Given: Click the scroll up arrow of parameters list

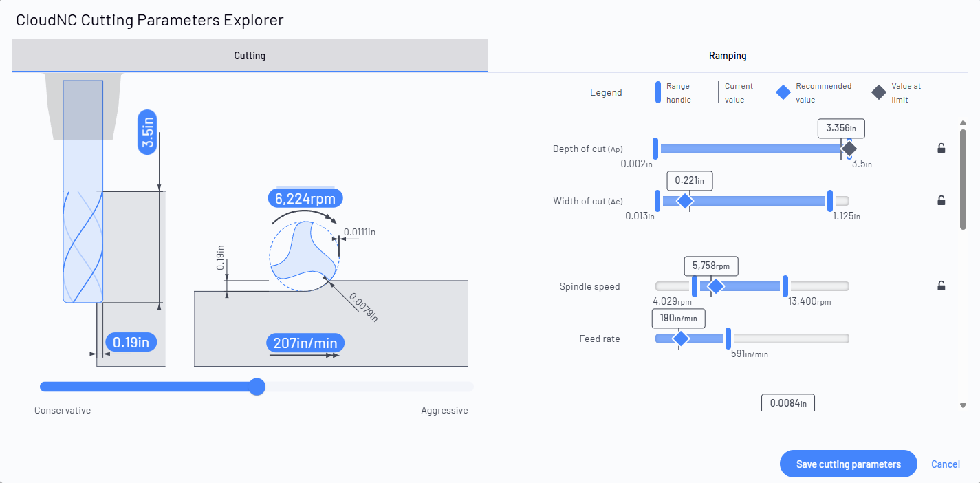Looking at the screenshot, I should 963,123.
